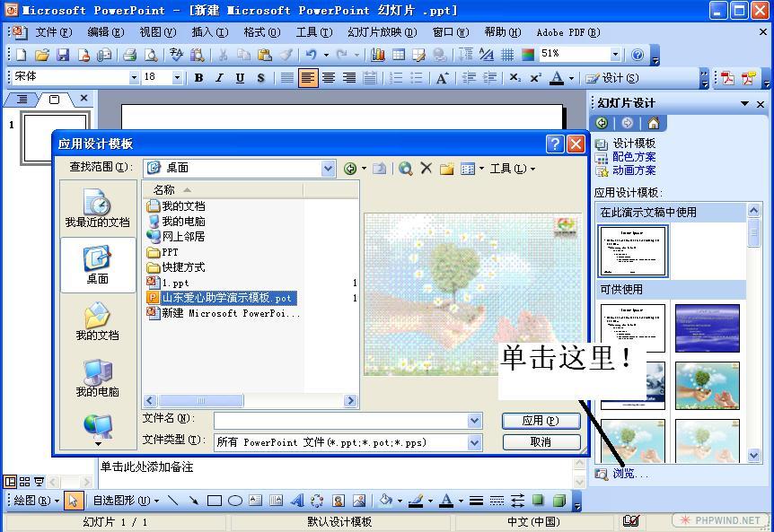This screenshot has height=532, width=774.
Task: Select 我最近的文档 in the places bar
Action: click(98, 208)
